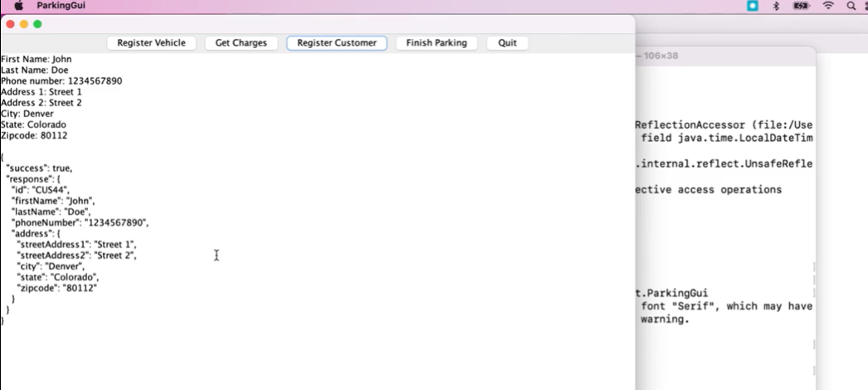868x390 pixels.
Task: Choose Finish Parking
Action: point(436,43)
